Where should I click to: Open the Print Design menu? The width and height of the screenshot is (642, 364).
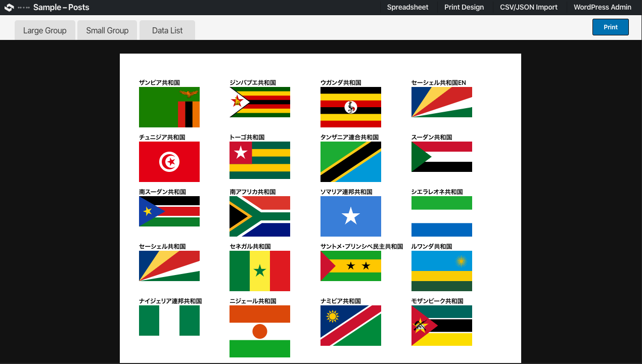(464, 7)
